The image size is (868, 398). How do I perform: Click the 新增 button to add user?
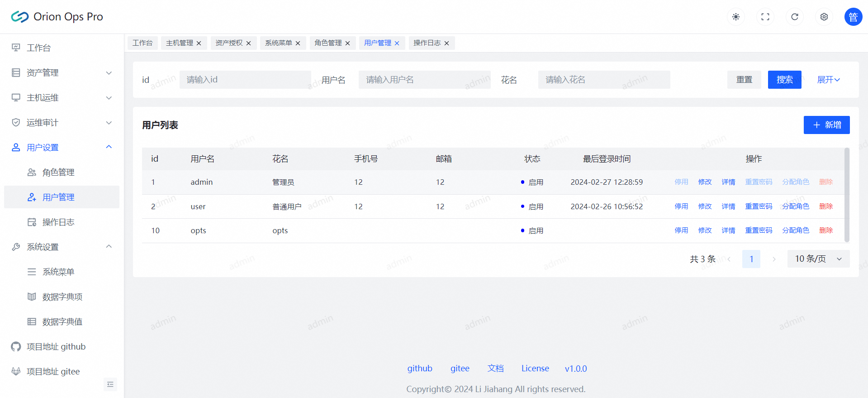[826, 125]
